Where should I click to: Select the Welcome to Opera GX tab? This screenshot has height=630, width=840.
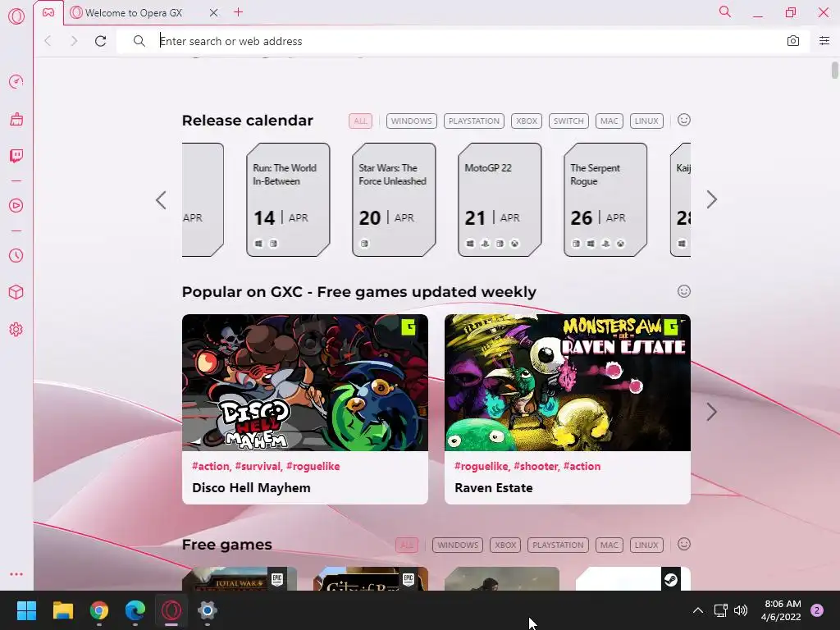134,13
